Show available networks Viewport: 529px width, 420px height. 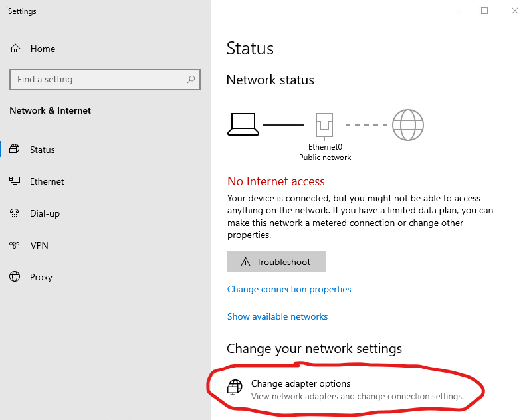point(277,316)
